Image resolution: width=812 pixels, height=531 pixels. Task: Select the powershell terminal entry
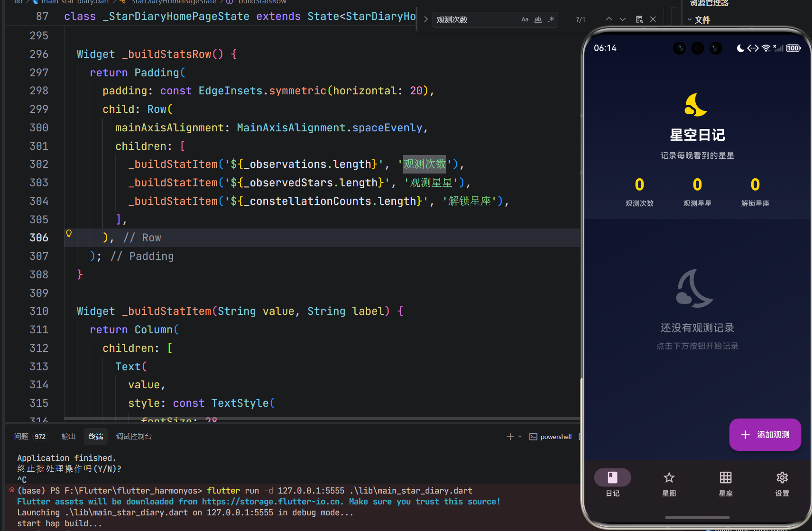[551, 437]
